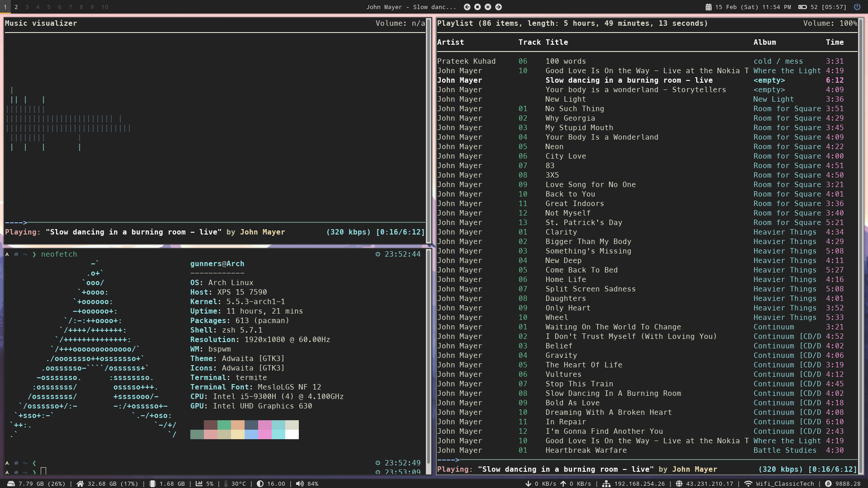
Task: Click the battery icon showing 52
Action: [802, 7]
